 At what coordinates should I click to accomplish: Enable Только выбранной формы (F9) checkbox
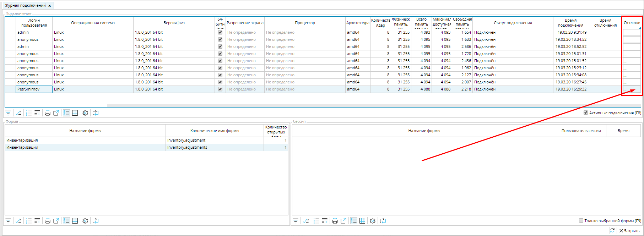pyautogui.click(x=581, y=221)
